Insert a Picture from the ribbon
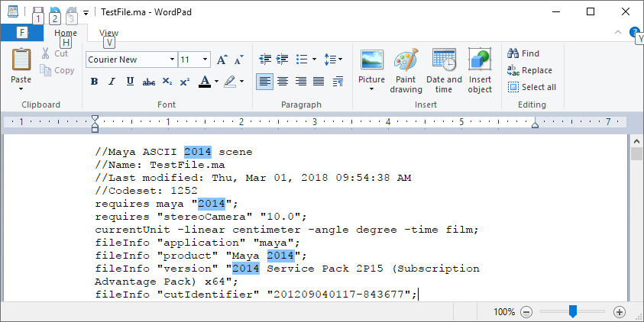The width and height of the screenshot is (644, 322). coord(371,60)
